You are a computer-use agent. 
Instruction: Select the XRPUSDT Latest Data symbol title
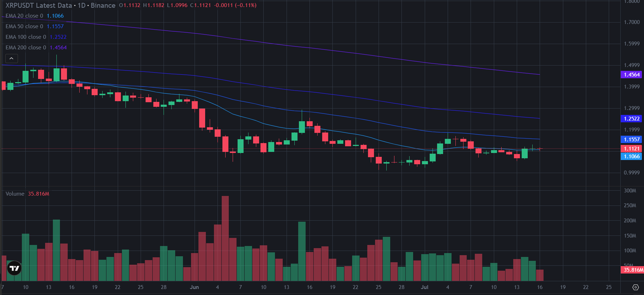[x=39, y=5]
